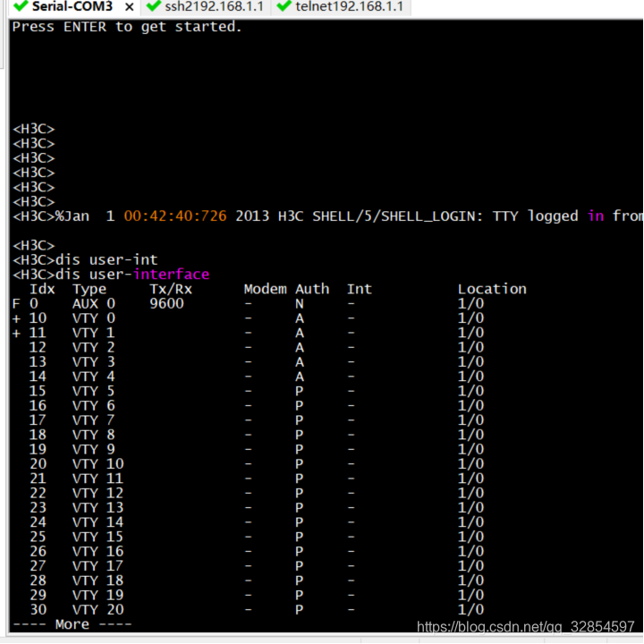This screenshot has width=644, height=644.
Task: Click the VTY 1 row entry
Action: 94,333
